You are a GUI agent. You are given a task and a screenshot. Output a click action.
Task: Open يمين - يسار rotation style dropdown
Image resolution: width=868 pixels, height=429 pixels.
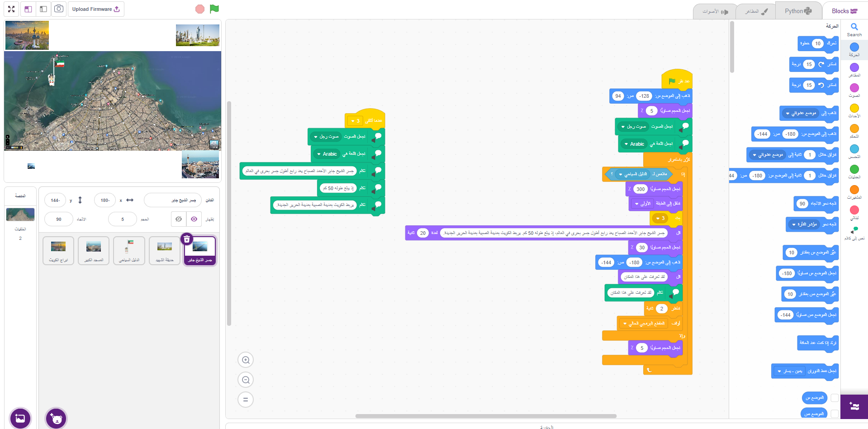click(x=790, y=371)
